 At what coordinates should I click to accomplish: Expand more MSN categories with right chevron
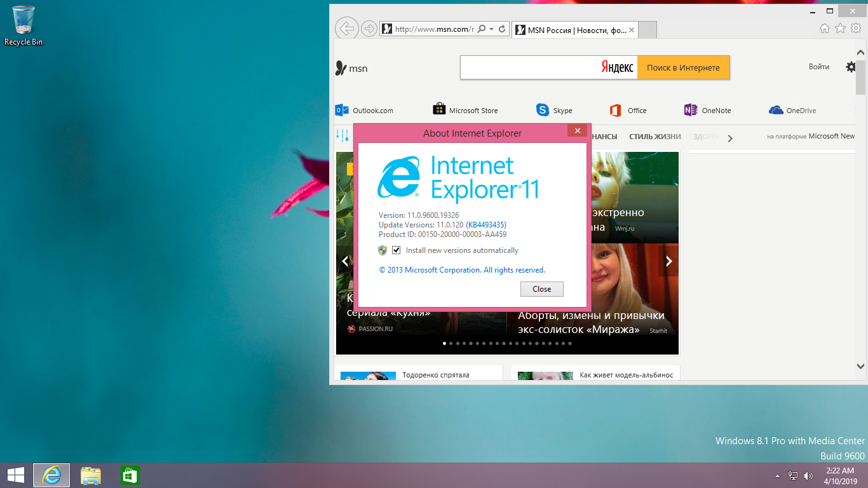click(x=730, y=138)
